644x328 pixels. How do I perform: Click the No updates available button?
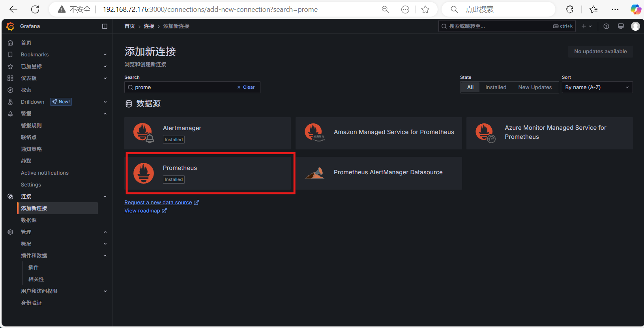[600, 51]
